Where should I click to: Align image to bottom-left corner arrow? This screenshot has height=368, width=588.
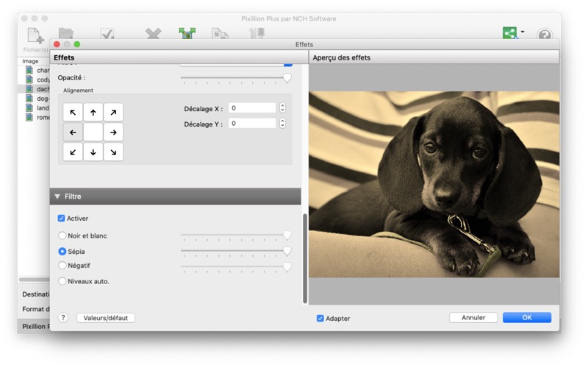pyautogui.click(x=73, y=152)
